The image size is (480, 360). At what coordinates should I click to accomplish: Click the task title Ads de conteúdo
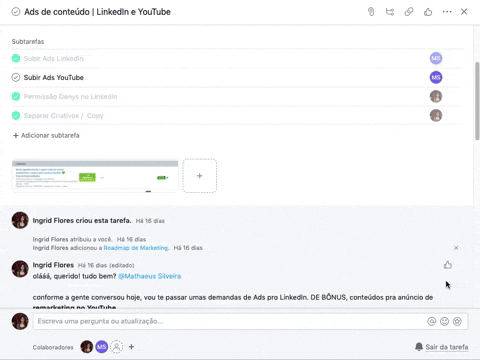(x=97, y=12)
